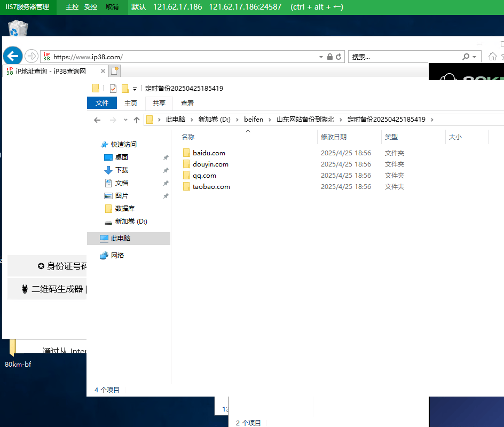
Task: Click the browser forward arrow button
Action: pyautogui.click(x=31, y=57)
